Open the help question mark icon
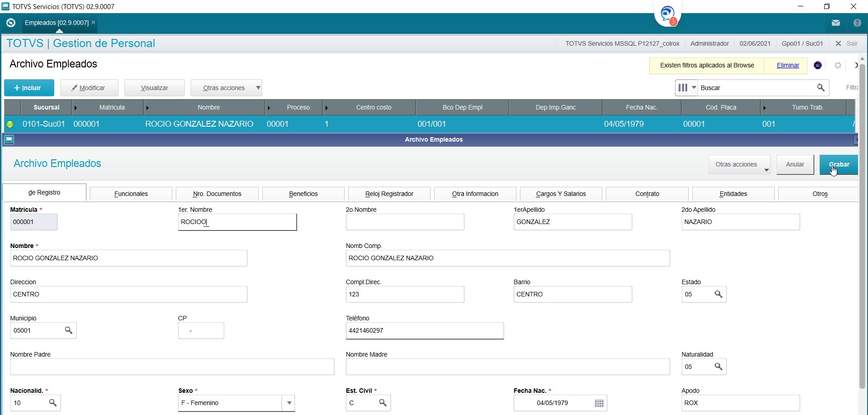The width and height of the screenshot is (868, 415). (857, 23)
